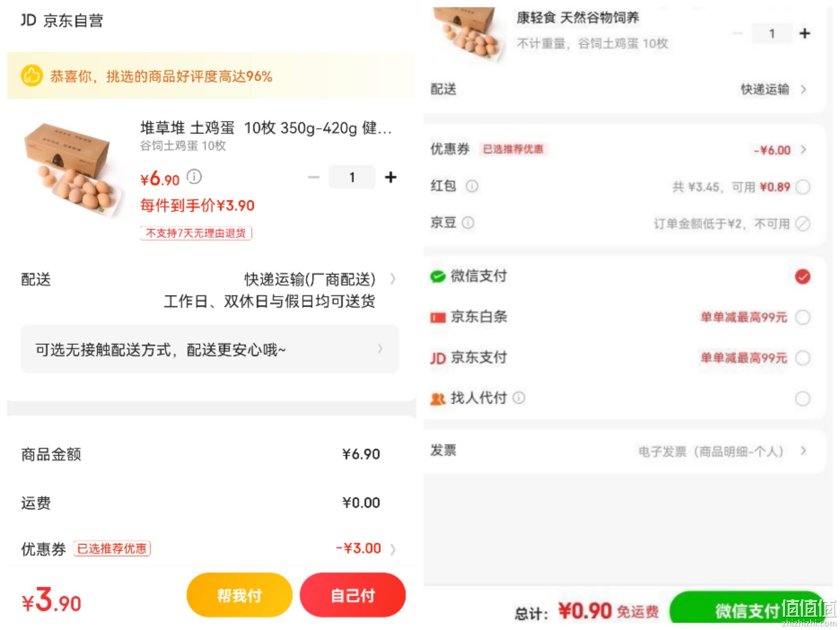
Task: Increase egg quantity with left plus icon
Action: (390, 177)
